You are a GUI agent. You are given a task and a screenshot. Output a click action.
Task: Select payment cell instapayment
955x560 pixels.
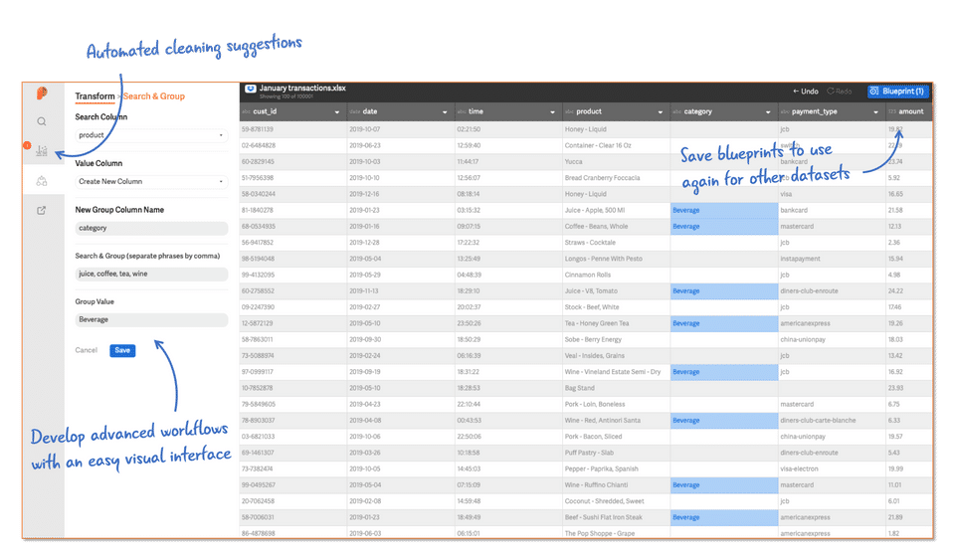(x=832, y=259)
